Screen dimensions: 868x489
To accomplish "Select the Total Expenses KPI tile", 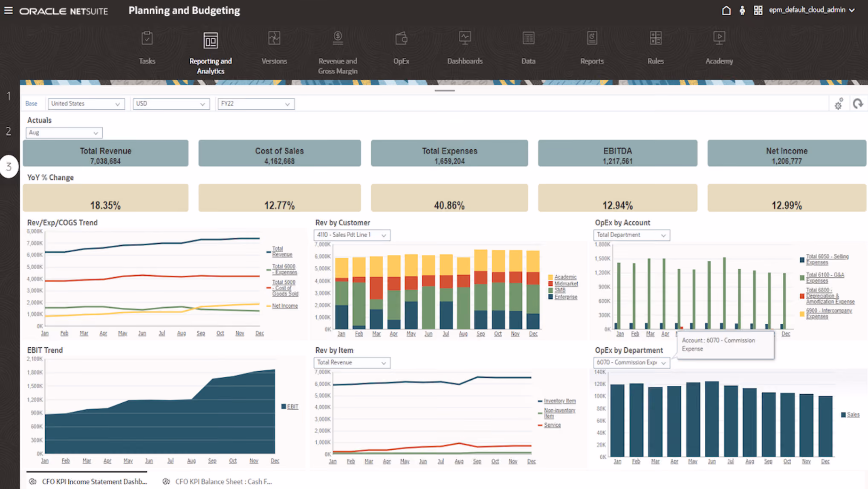I will tap(449, 153).
